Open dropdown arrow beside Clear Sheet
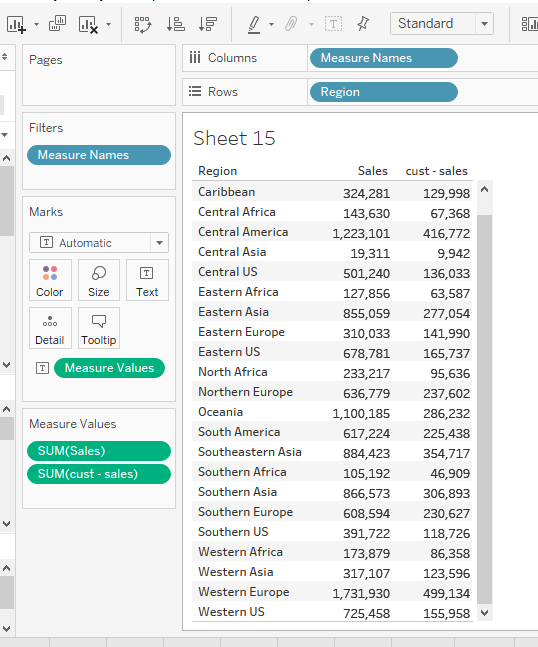This screenshot has height=647, width=538. coord(109,24)
